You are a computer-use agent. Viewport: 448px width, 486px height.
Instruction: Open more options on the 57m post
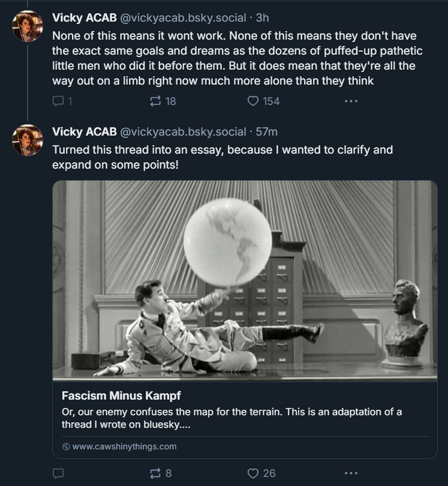click(351, 474)
